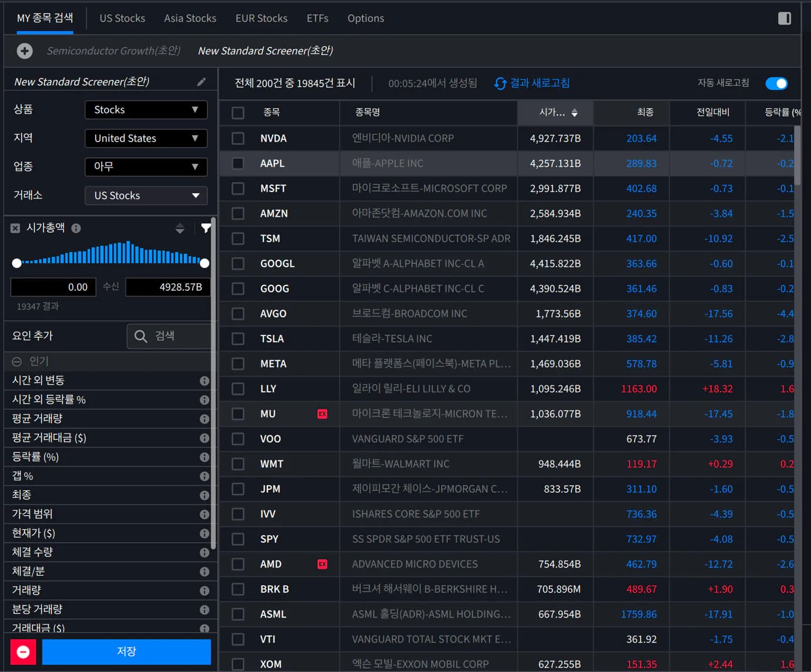Open the ETFs tab
Image resolution: width=811 pixels, height=672 pixels.
(x=317, y=18)
